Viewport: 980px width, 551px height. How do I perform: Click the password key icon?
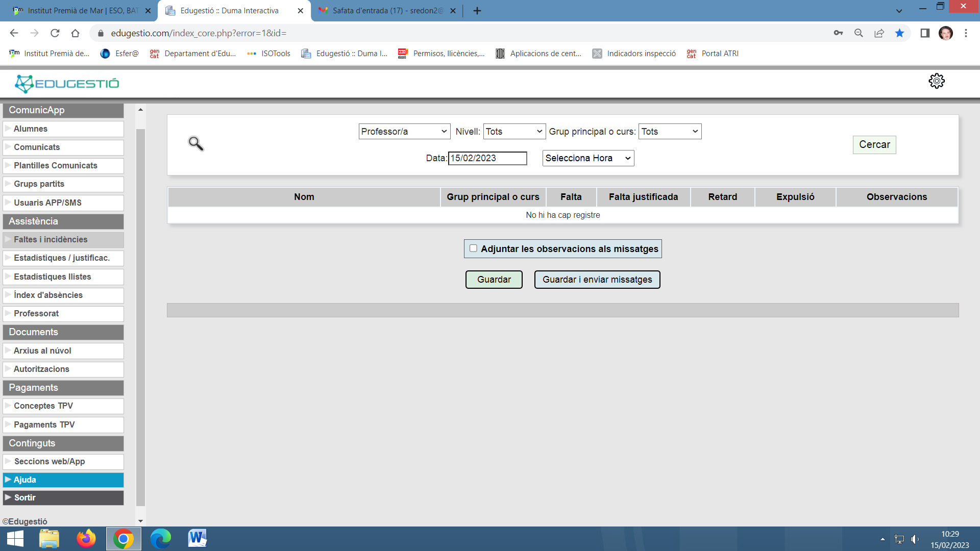point(838,33)
